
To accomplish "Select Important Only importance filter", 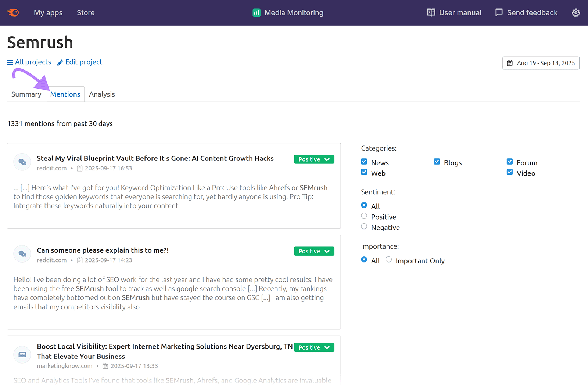I will 388,259.
